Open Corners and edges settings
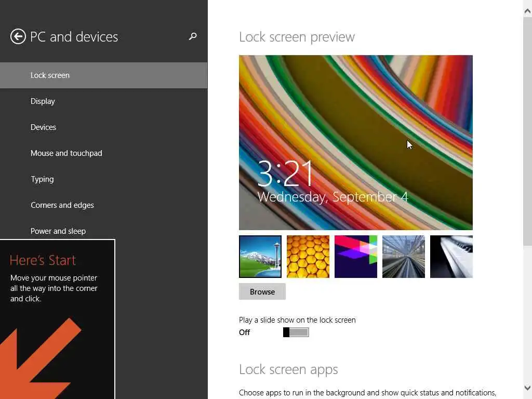This screenshot has width=532, height=399. tap(62, 205)
